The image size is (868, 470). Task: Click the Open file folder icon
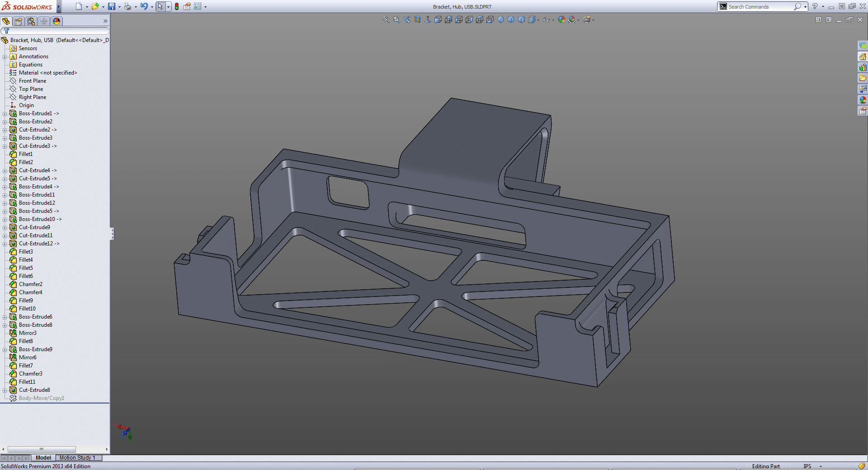95,6
